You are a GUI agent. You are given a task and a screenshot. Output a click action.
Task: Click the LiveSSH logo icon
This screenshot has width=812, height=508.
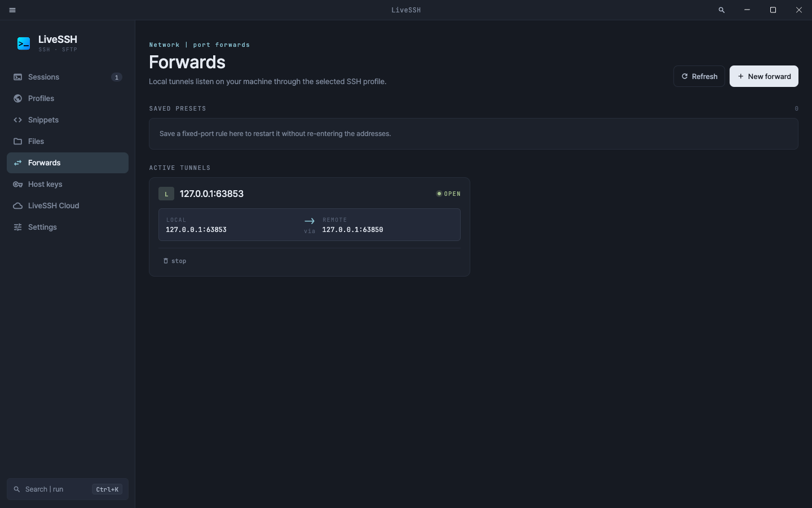tap(24, 43)
